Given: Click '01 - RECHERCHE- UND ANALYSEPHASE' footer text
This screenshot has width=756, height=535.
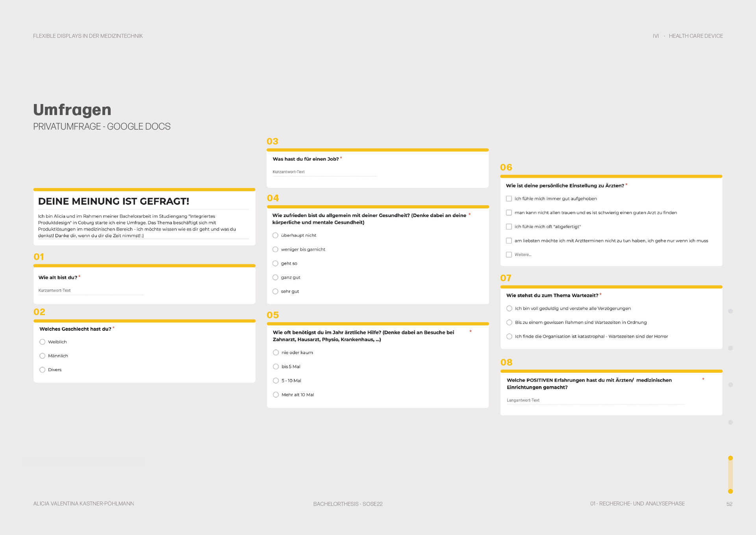Looking at the screenshot, I should 637,504.
